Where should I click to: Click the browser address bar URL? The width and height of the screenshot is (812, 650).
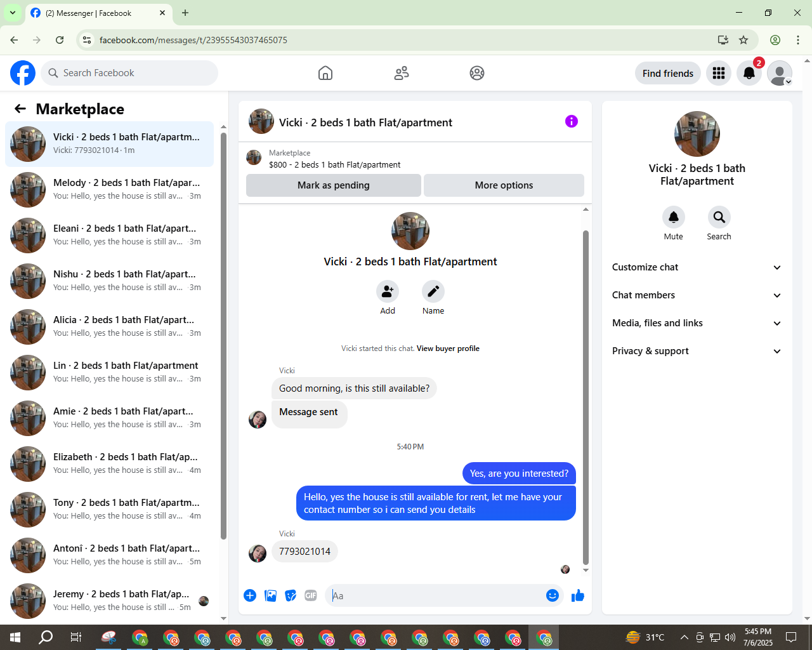(x=193, y=40)
